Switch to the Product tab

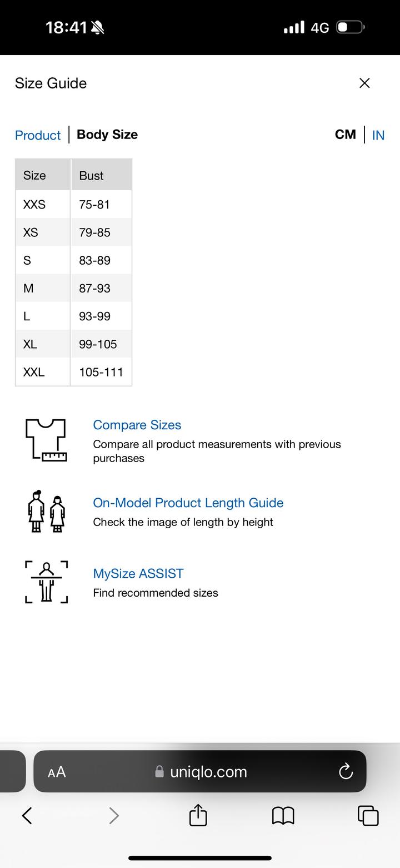(38, 135)
